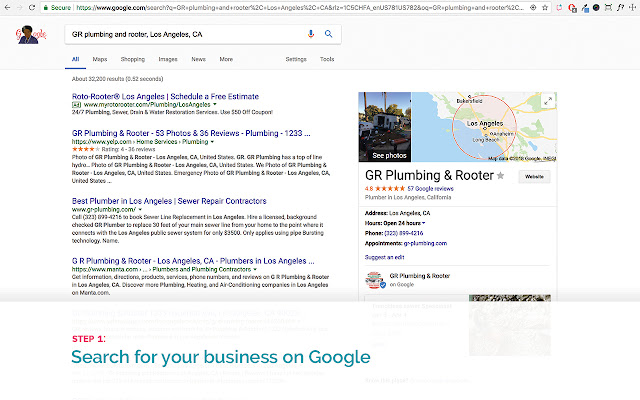Click the blue magnifier search icon
Image resolution: width=640 pixels, height=400 pixels.
click(329, 34)
